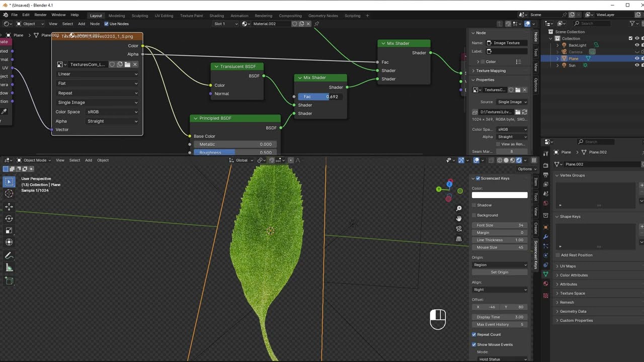Open the Edit menu
Screen dimensions: 644x362
coord(26,15)
